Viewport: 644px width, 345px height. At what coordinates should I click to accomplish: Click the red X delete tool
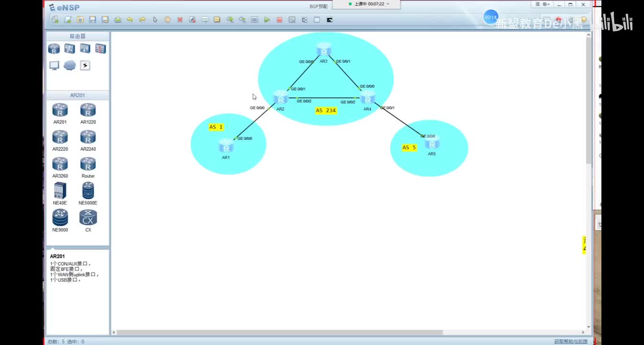[180, 20]
